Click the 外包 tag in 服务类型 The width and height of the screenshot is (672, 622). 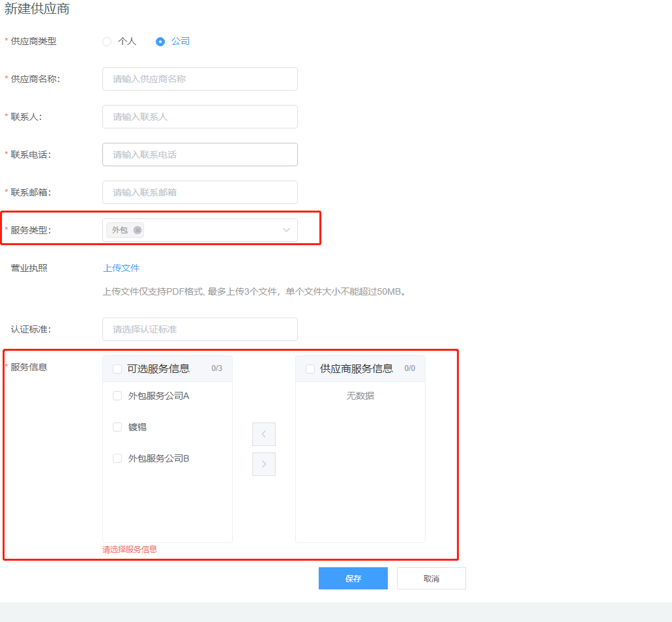120,230
